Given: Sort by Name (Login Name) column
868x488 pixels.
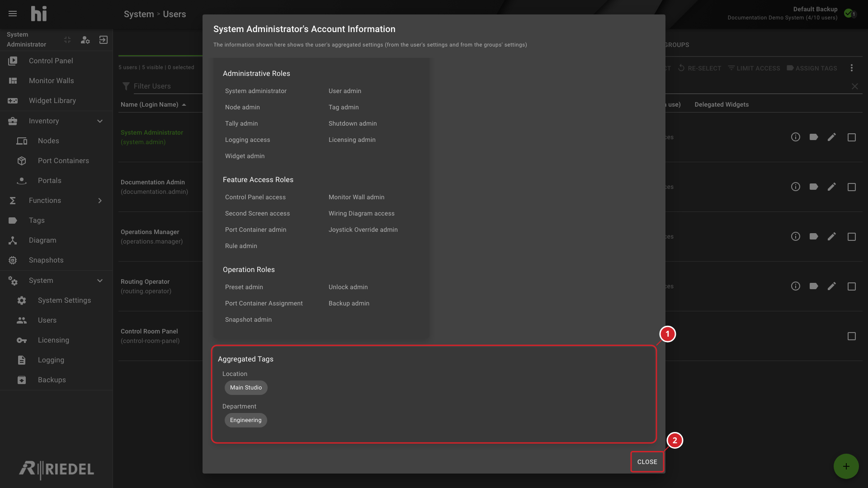Looking at the screenshot, I should click(x=153, y=105).
